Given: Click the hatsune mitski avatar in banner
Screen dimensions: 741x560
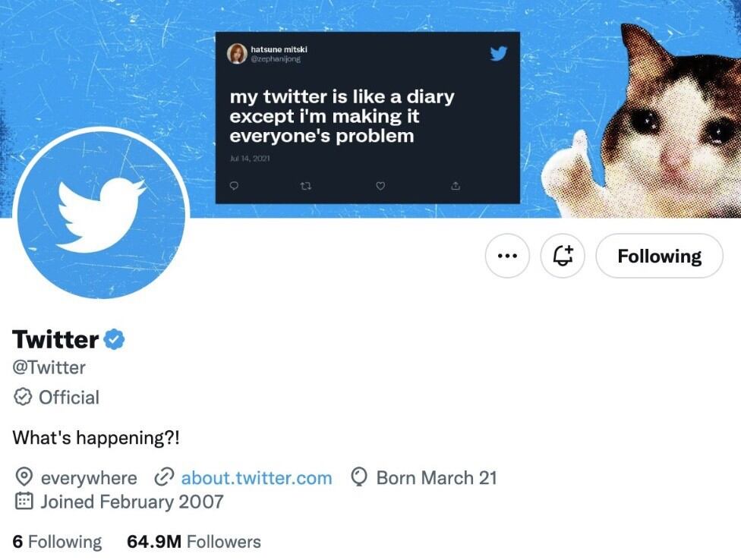Looking at the screenshot, I should (x=237, y=54).
